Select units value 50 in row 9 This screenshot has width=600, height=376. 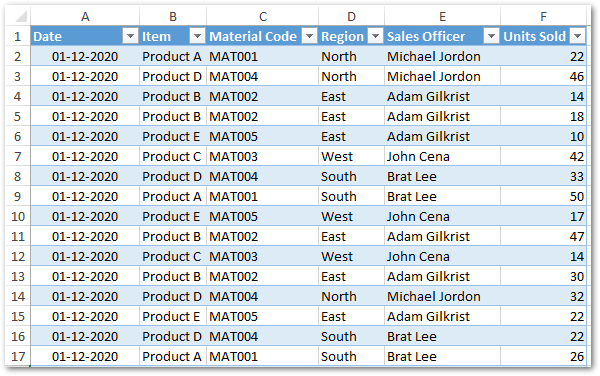[543, 196]
